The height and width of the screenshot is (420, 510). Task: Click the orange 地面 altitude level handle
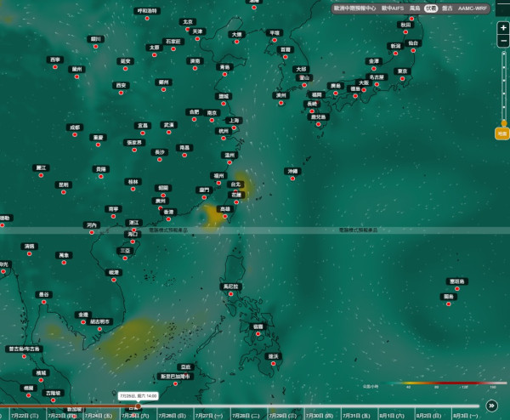tap(502, 133)
